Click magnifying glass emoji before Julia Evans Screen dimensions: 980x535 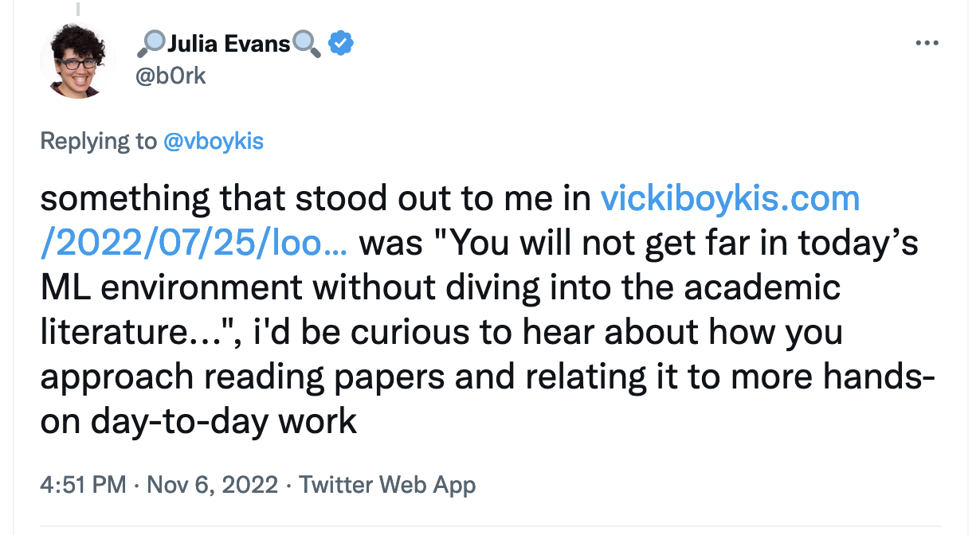(151, 44)
